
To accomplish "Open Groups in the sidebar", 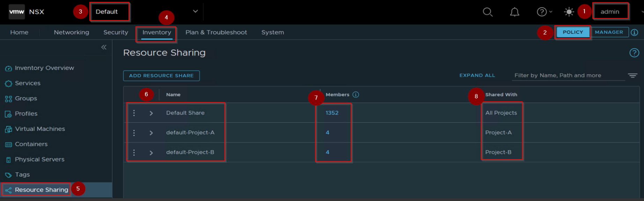I will tap(26, 99).
